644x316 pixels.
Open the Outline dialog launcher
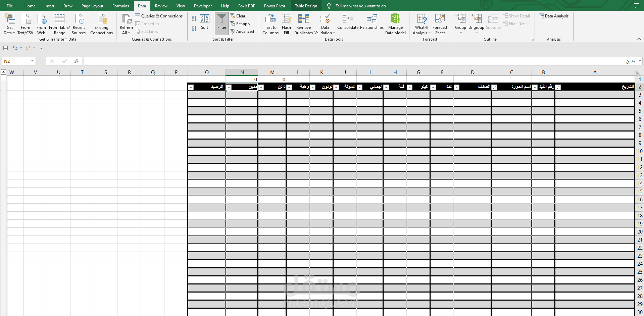pos(532,39)
